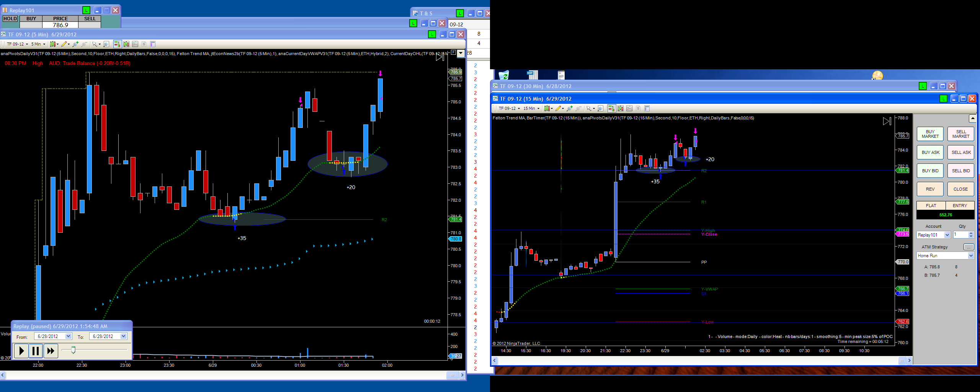Viewport: 980px width, 392px height.
Task: Increase order Qty with stepper
Action: [971, 233]
